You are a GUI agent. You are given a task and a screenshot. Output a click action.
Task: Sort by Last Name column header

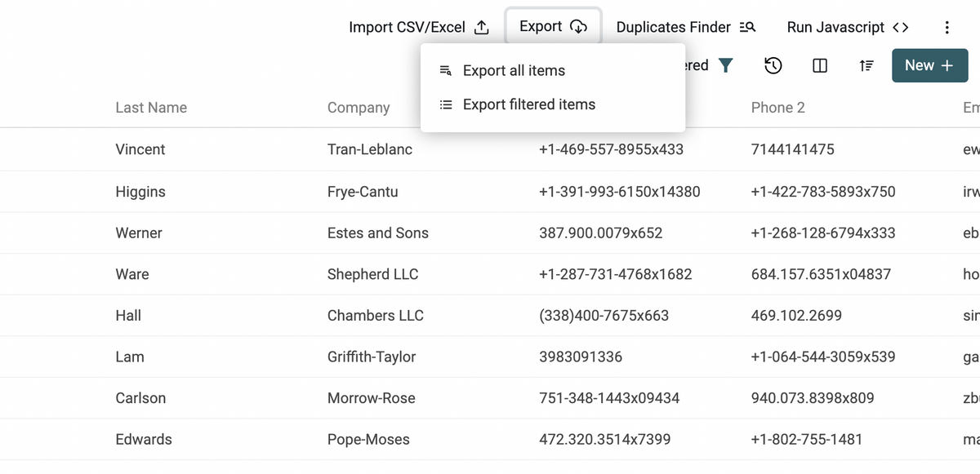(151, 108)
